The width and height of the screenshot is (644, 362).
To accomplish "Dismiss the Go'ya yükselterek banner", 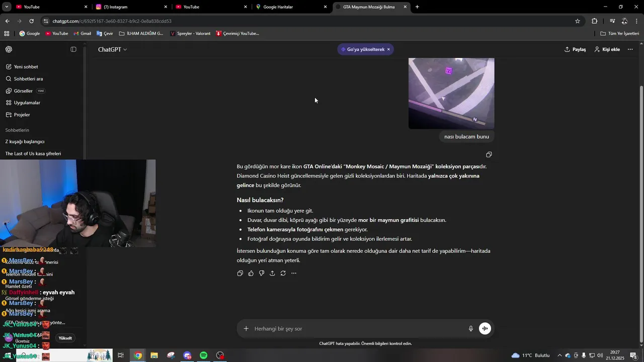I will tap(389, 49).
